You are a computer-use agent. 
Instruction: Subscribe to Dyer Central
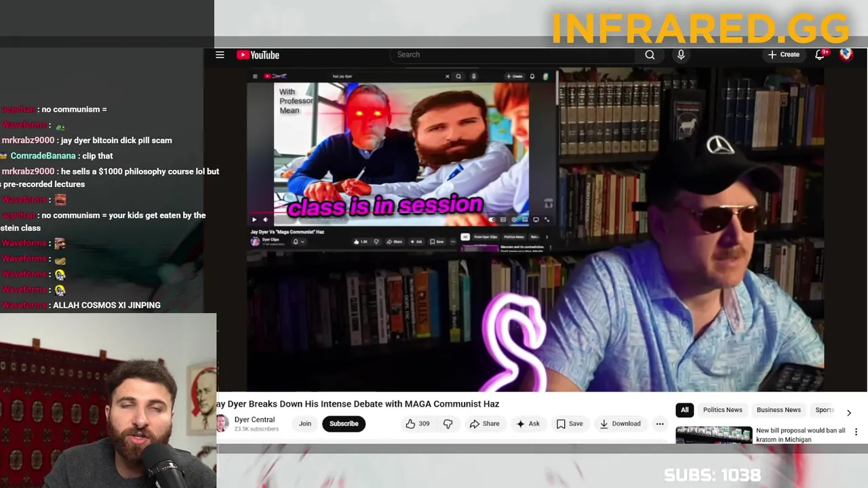click(x=344, y=424)
